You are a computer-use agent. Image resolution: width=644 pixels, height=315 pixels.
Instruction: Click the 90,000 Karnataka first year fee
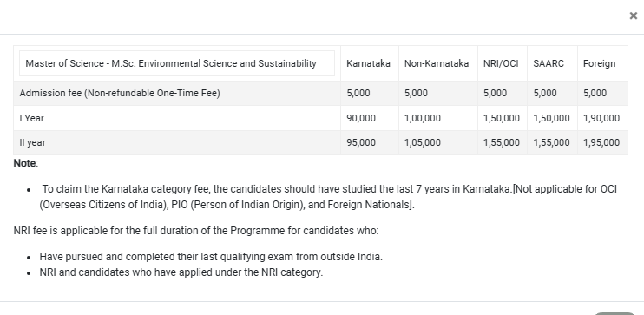click(x=361, y=118)
